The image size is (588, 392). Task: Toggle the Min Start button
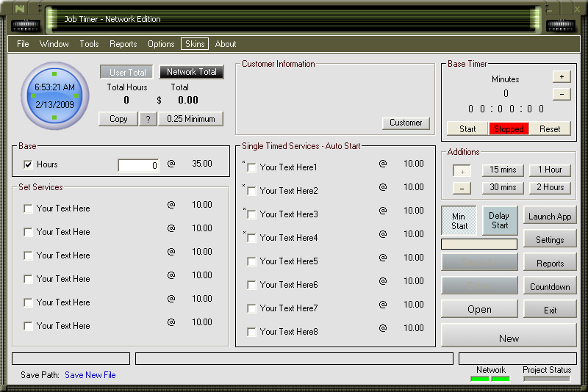click(x=459, y=221)
